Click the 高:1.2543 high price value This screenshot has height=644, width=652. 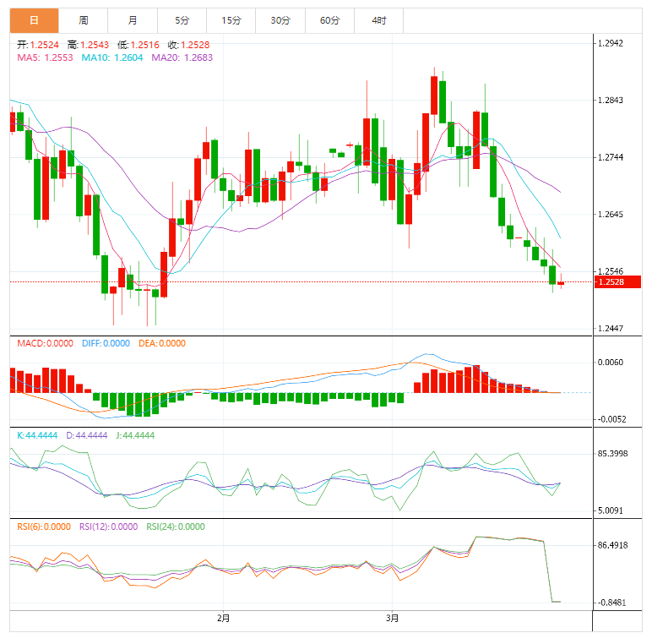click(x=88, y=45)
